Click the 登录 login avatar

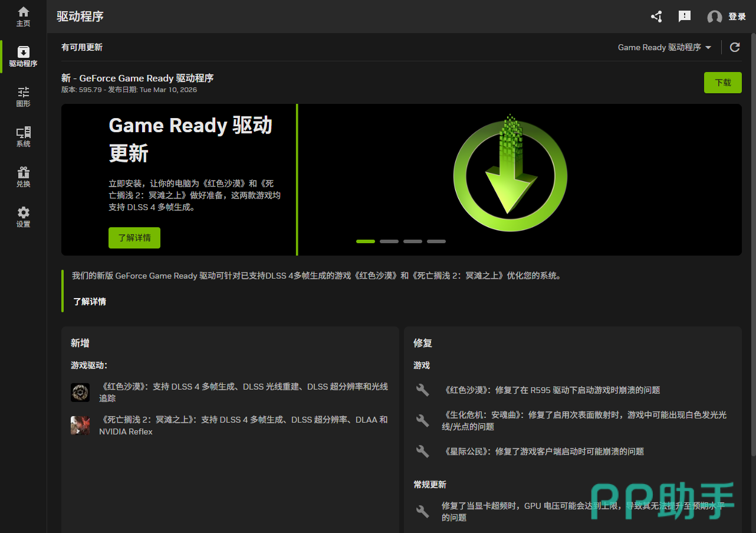click(715, 17)
